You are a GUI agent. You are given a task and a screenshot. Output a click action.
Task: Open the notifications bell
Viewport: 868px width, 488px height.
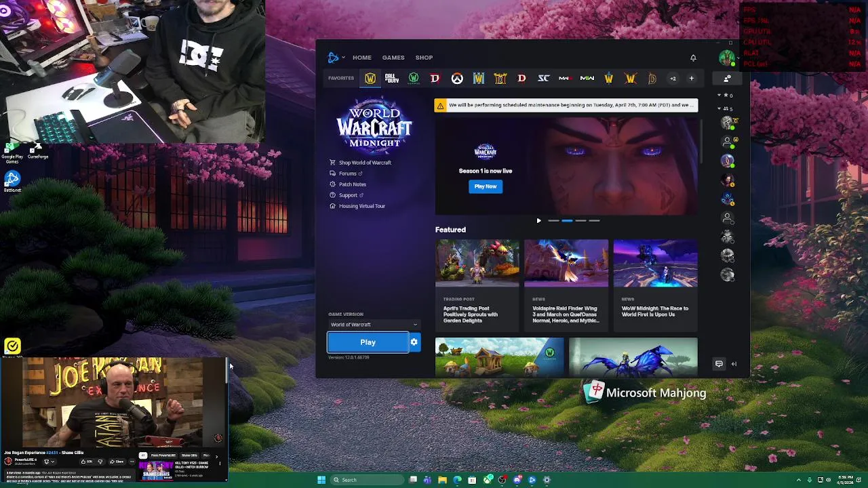pyautogui.click(x=693, y=58)
